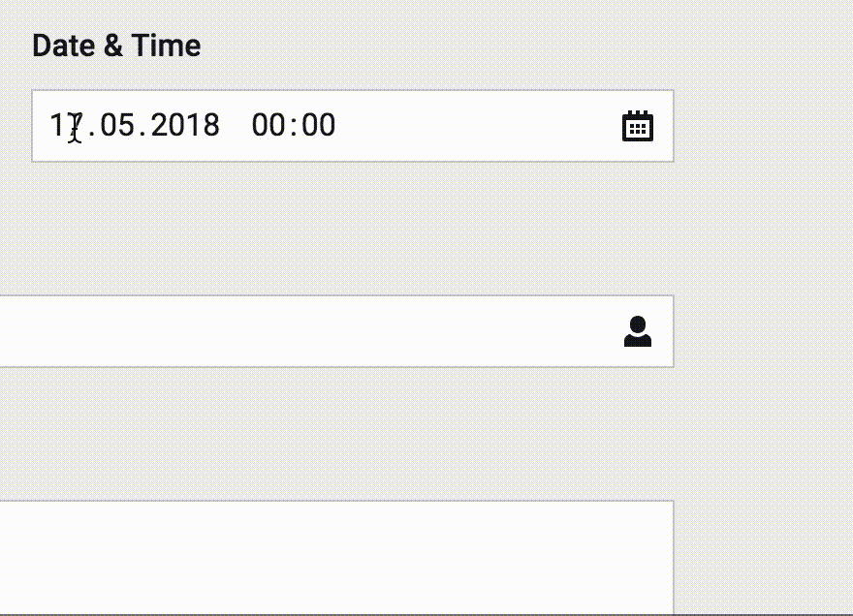853x616 pixels.
Task: Open the date chooser via calendar glyph
Action: [638, 125]
